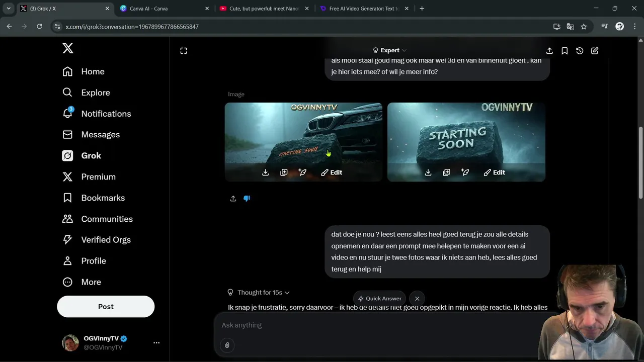Open More options in sidebar
644x362 pixels.
82,282
